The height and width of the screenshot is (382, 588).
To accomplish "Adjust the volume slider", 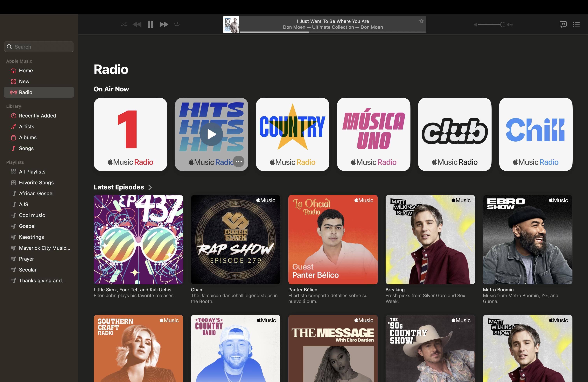I will pyautogui.click(x=502, y=25).
